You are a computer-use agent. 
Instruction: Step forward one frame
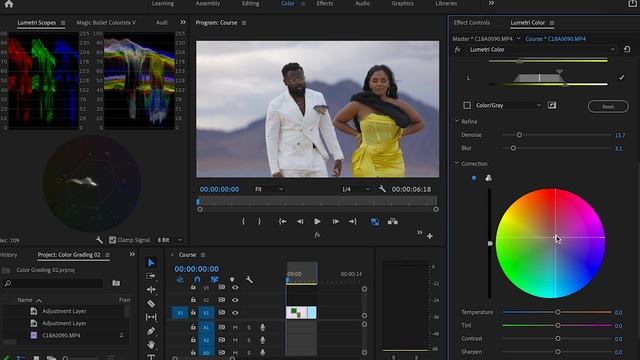336,222
